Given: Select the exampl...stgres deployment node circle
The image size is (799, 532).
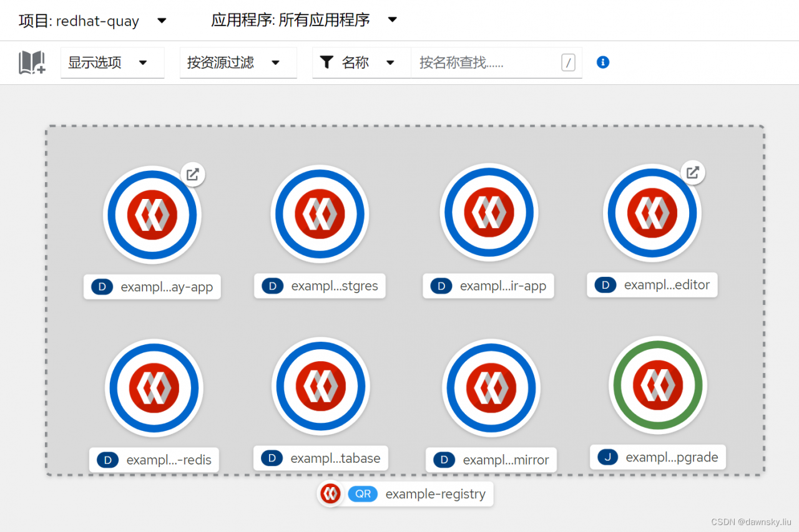Looking at the screenshot, I should [x=320, y=213].
